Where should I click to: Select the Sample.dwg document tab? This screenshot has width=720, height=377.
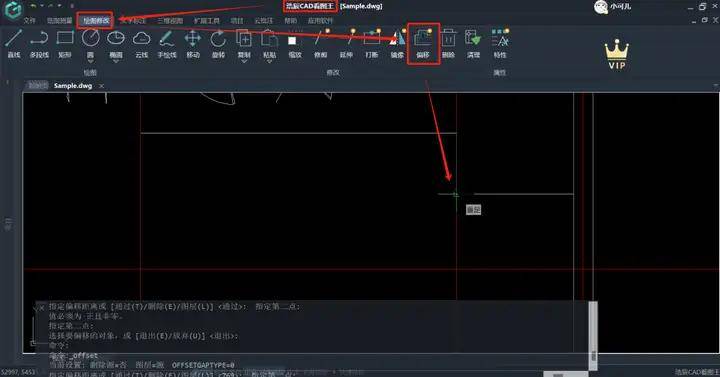(x=73, y=86)
